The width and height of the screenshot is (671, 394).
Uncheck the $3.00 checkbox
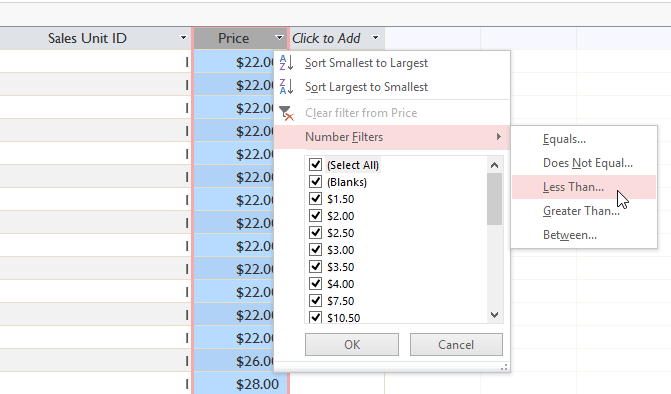click(315, 250)
